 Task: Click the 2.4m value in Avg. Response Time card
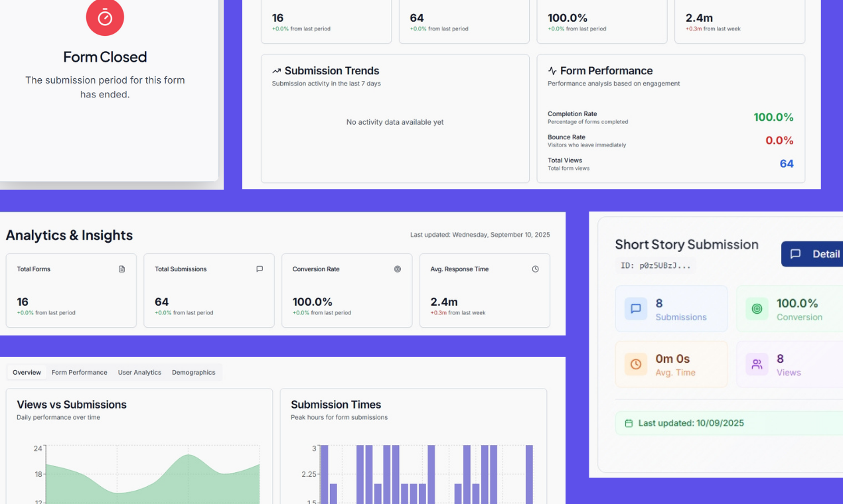point(444,302)
